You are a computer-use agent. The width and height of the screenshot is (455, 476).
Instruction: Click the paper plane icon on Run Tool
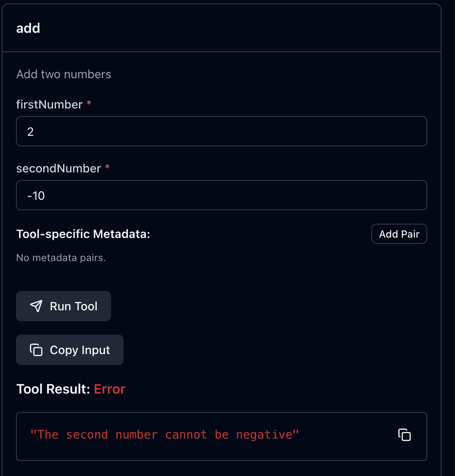(x=36, y=306)
